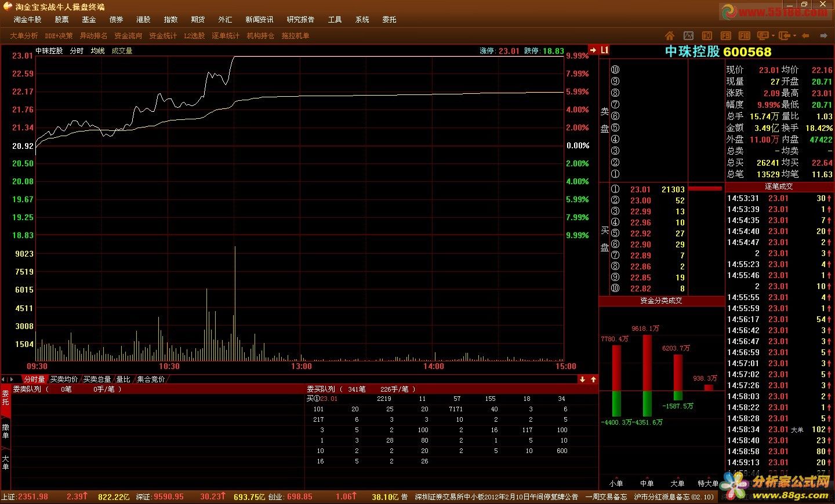
Task: Open dropdown arrow beside exit icon
Action: click(x=794, y=36)
